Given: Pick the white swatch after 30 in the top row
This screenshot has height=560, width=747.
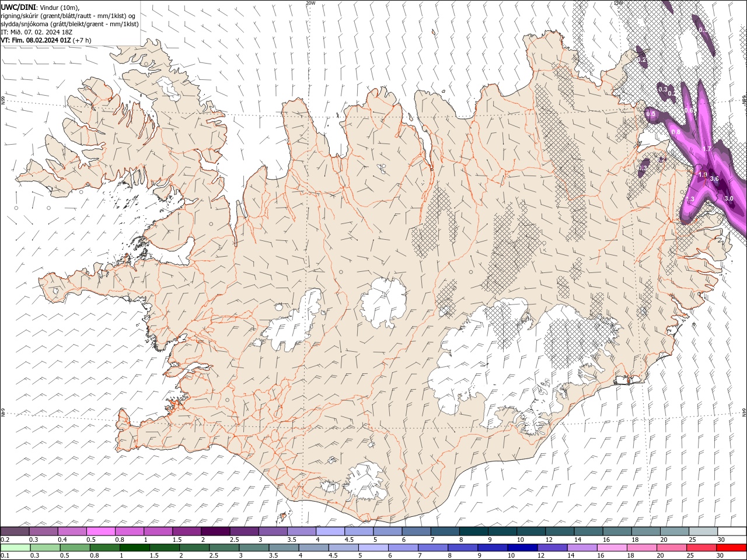Looking at the screenshot, I should pyautogui.click(x=732, y=531).
